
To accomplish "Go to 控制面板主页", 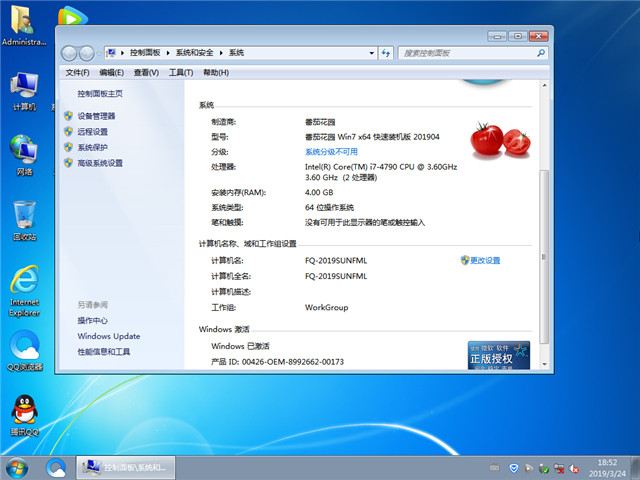I will [x=100, y=94].
